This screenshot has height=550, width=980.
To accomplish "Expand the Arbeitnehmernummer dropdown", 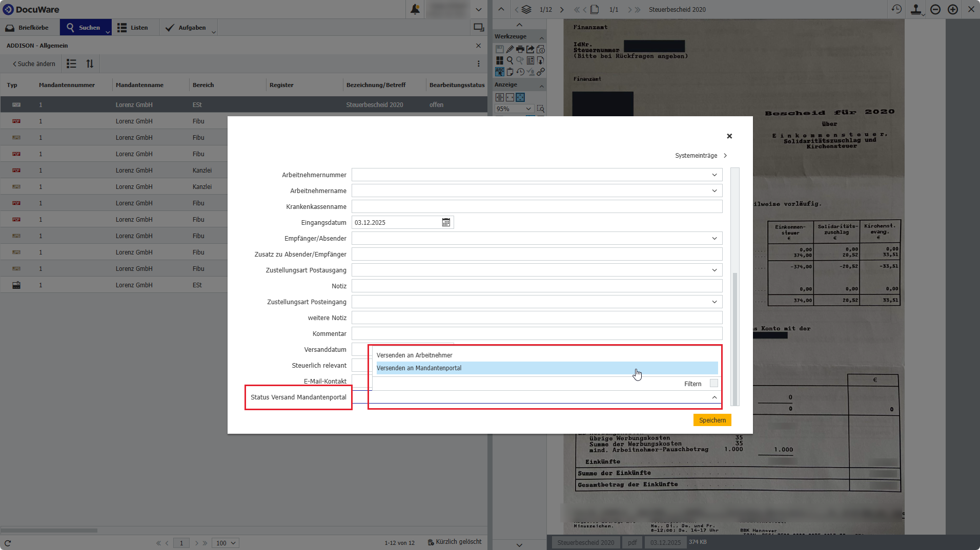I will 714,175.
